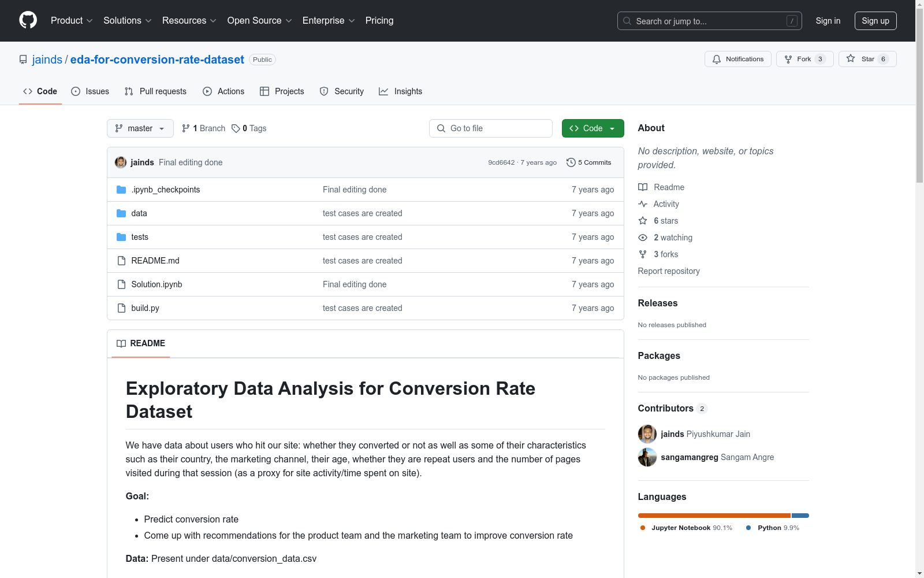Click the book icon on the README tab
This screenshot has width=924, height=578.
[121, 343]
